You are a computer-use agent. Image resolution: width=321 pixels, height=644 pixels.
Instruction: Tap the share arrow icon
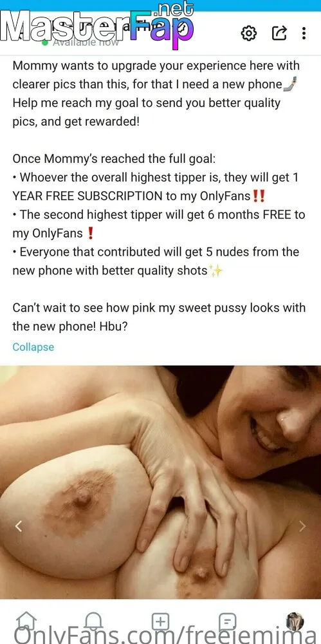(279, 33)
